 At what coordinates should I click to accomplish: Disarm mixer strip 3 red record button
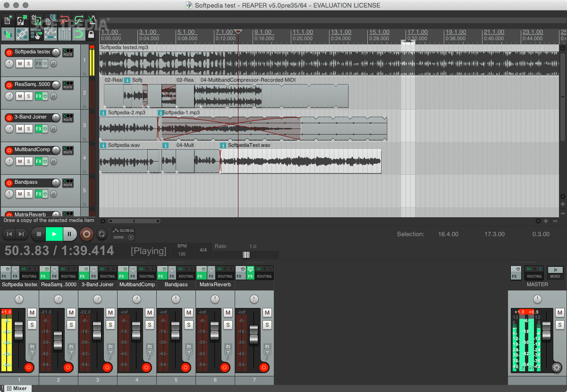[107, 367]
